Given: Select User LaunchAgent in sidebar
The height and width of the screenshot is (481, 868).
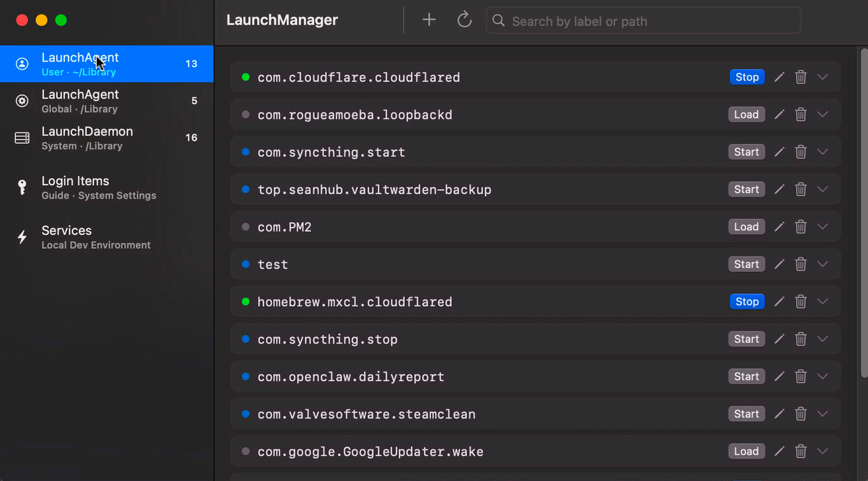Looking at the screenshot, I should (x=107, y=64).
